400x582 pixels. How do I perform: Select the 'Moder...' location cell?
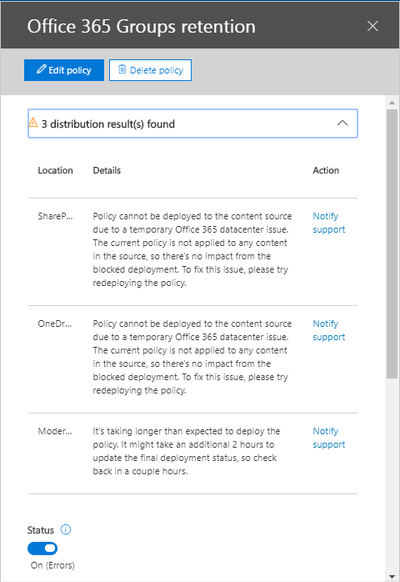55,431
